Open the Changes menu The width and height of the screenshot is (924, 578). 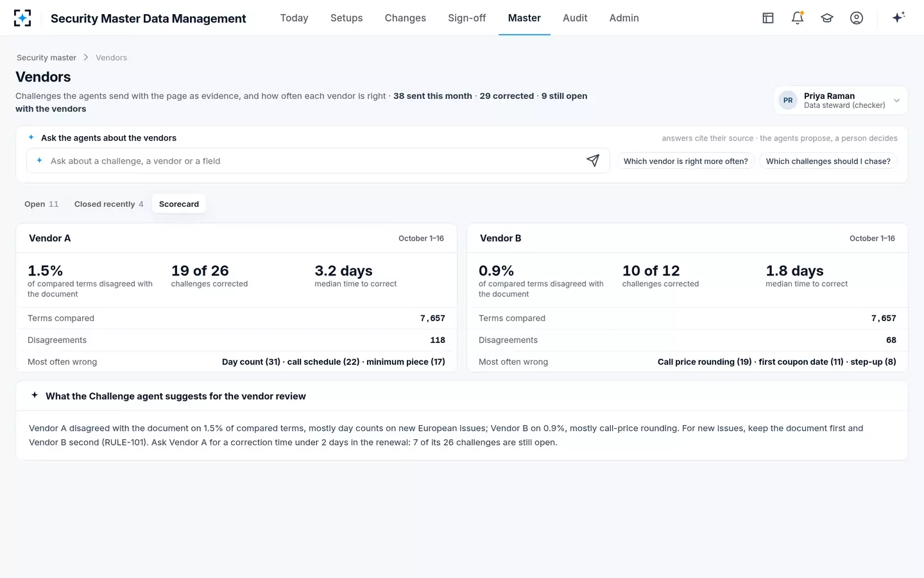405,18
